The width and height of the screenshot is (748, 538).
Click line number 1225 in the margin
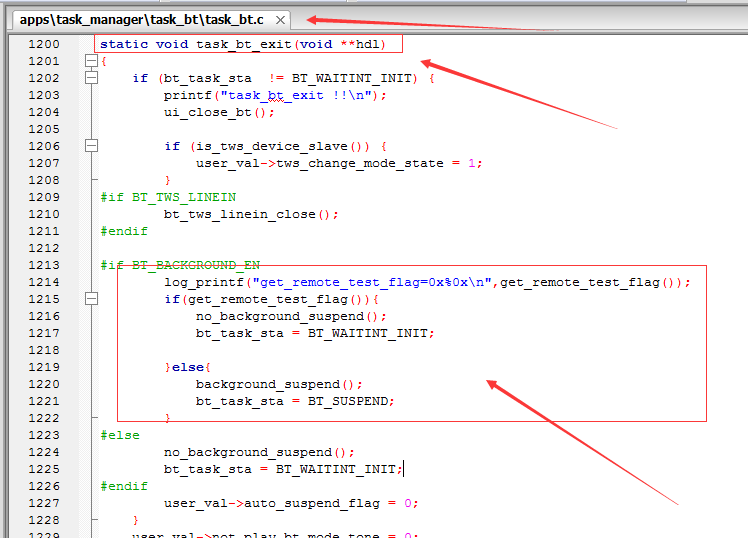coord(44,469)
